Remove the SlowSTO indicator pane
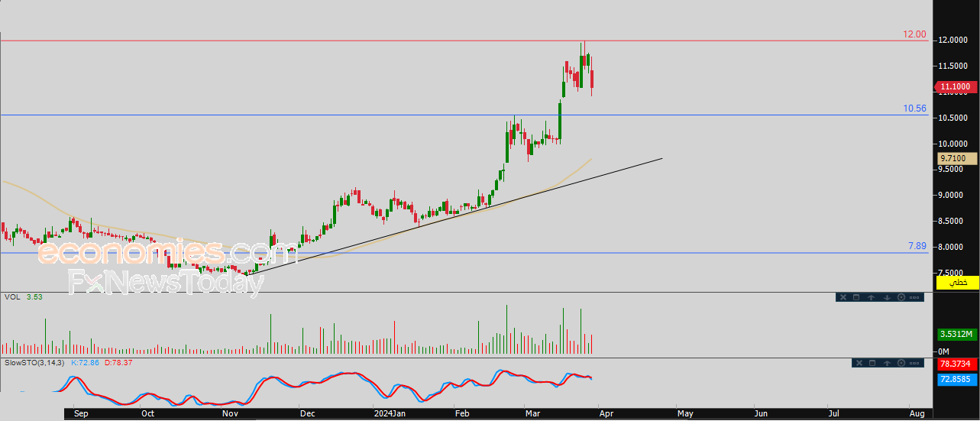980x421 pixels. [x=859, y=363]
